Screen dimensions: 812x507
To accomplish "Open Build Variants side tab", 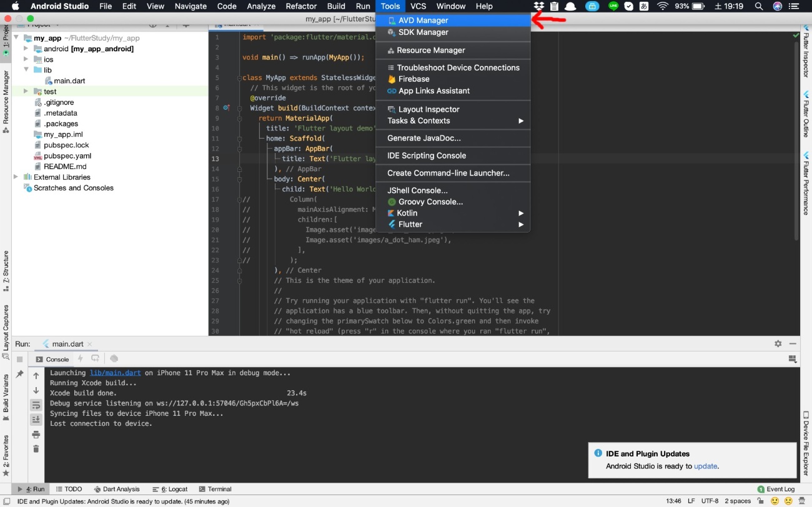I will (6, 398).
